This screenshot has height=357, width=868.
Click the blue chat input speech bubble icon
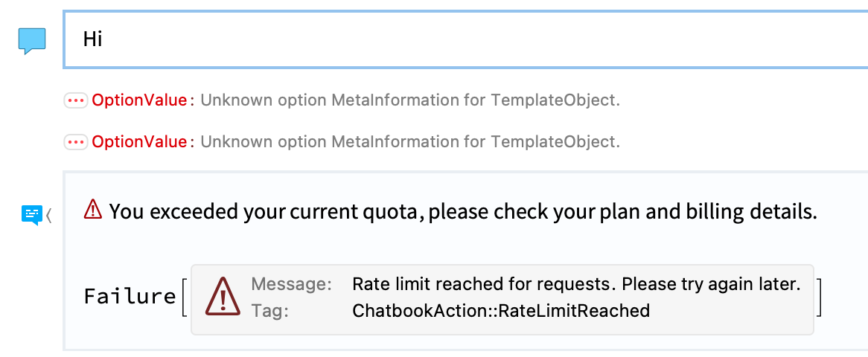(x=31, y=42)
